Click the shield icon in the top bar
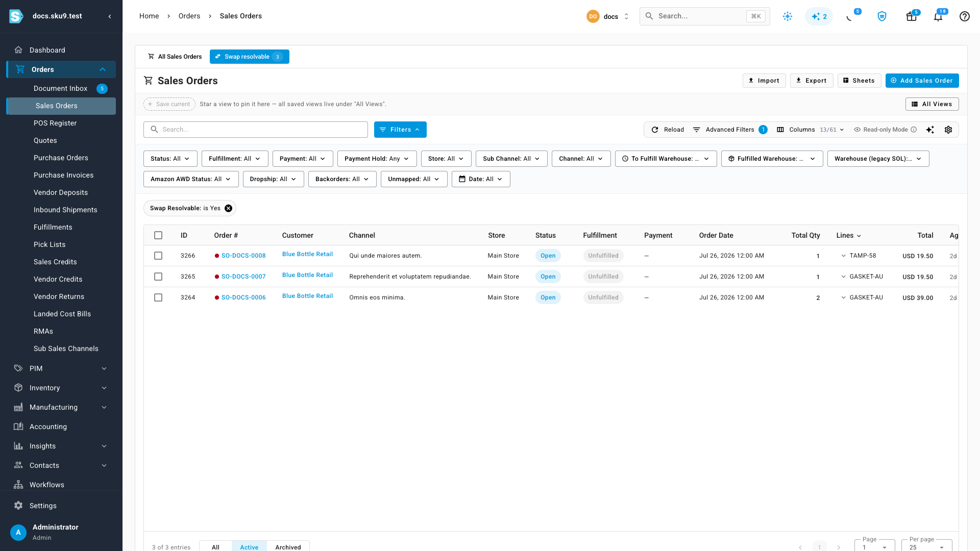Screen dimensions: 980x551 pyautogui.click(x=882, y=16)
